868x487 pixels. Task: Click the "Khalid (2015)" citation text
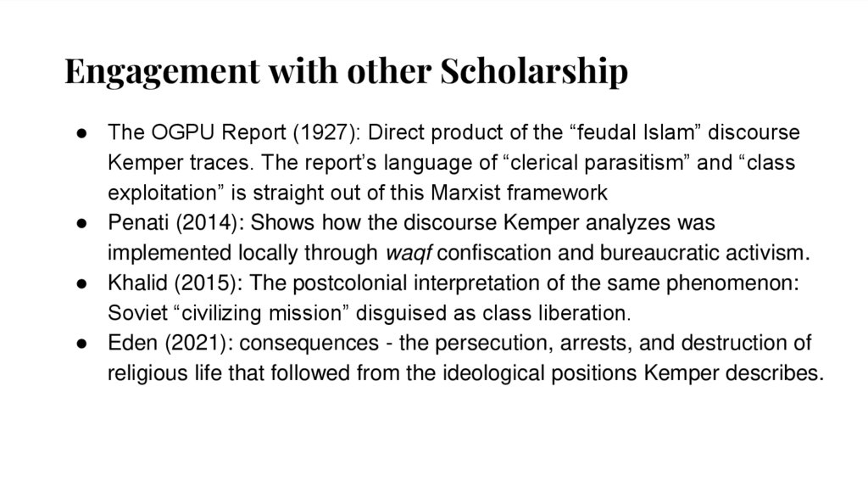[x=163, y=283]
